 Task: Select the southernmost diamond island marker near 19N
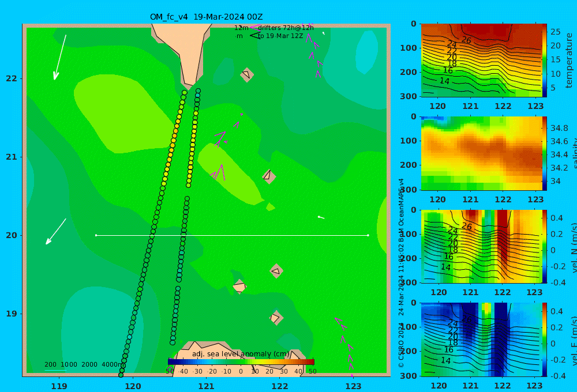[276, 318]
